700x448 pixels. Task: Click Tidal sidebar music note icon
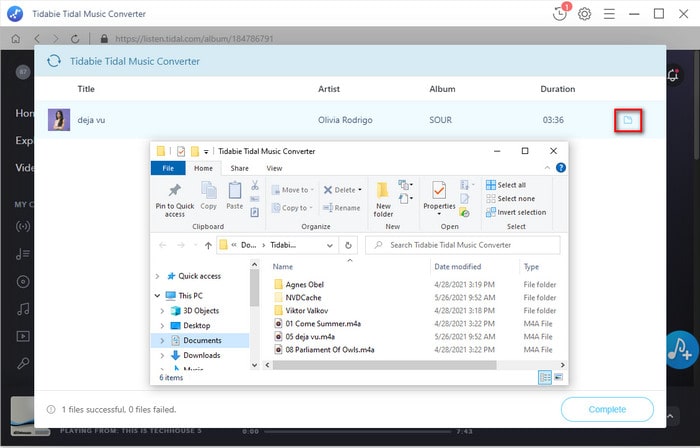(x=23, y=309)
